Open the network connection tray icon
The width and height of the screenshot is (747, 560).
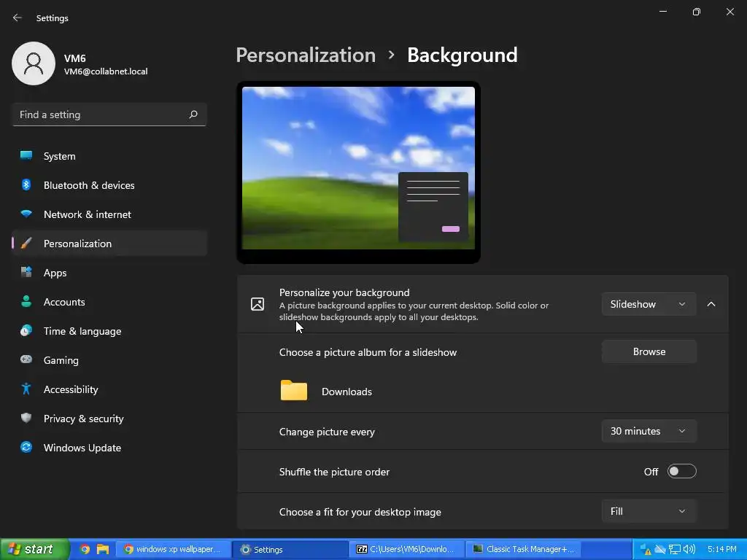point(675,550)
